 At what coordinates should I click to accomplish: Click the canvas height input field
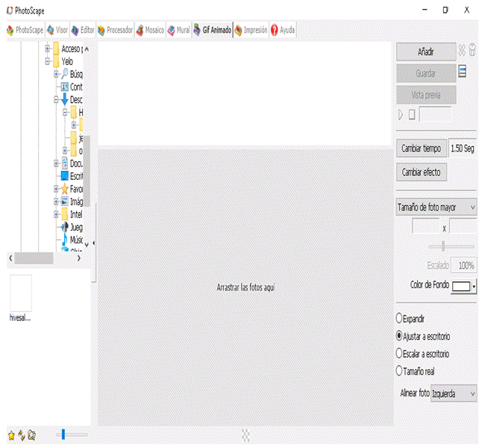point(463,226)
